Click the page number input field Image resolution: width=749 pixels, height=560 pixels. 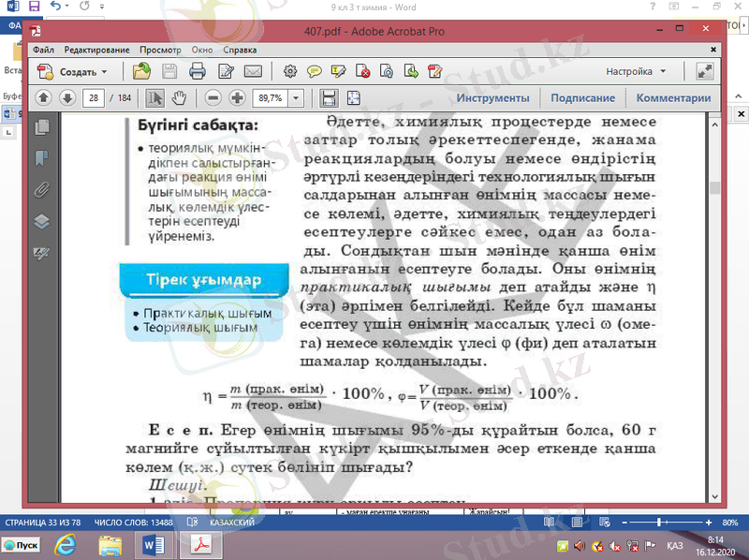point(94,97)
